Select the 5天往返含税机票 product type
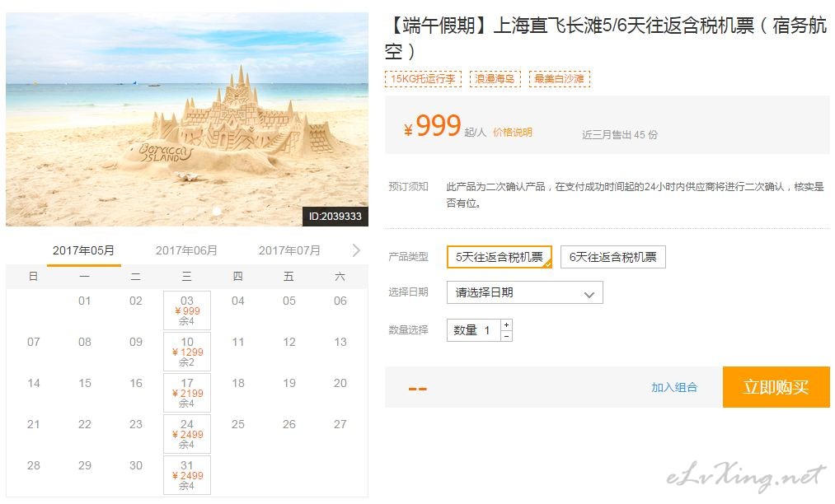This screenshot has height=504, width=835. click(x=499, y=257)
